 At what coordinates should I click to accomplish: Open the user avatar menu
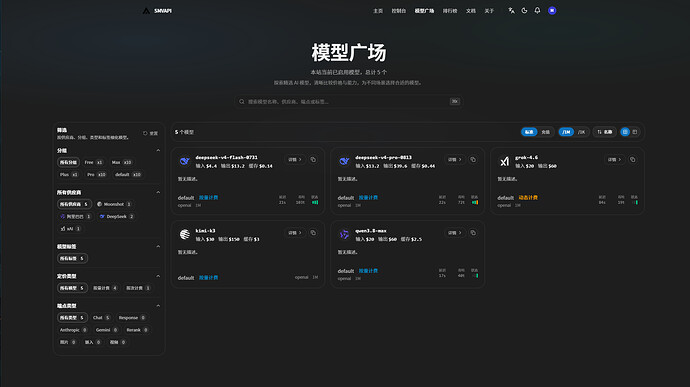coord(552,11)
